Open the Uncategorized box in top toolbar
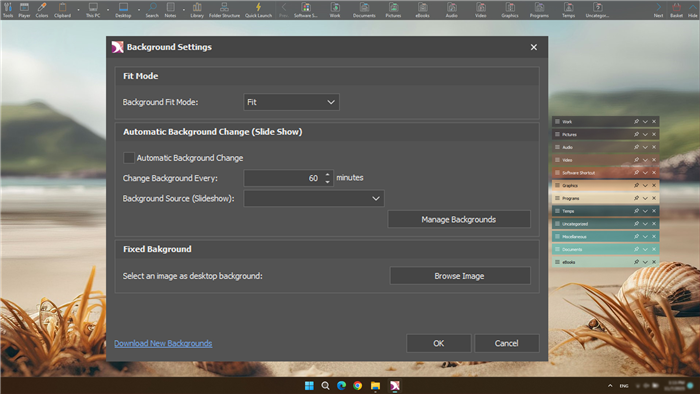 click(597, 10)
